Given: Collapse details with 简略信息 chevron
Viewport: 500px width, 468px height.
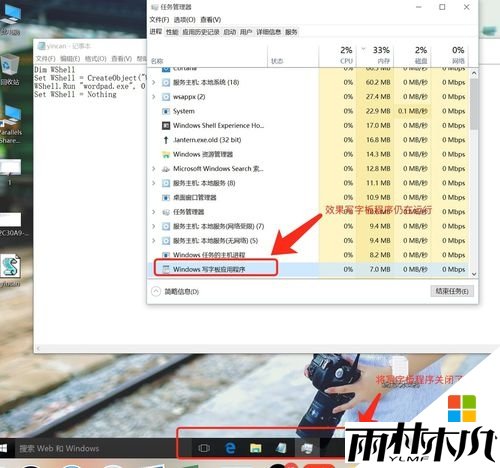Looking at the screenshot, I should 156,292.
